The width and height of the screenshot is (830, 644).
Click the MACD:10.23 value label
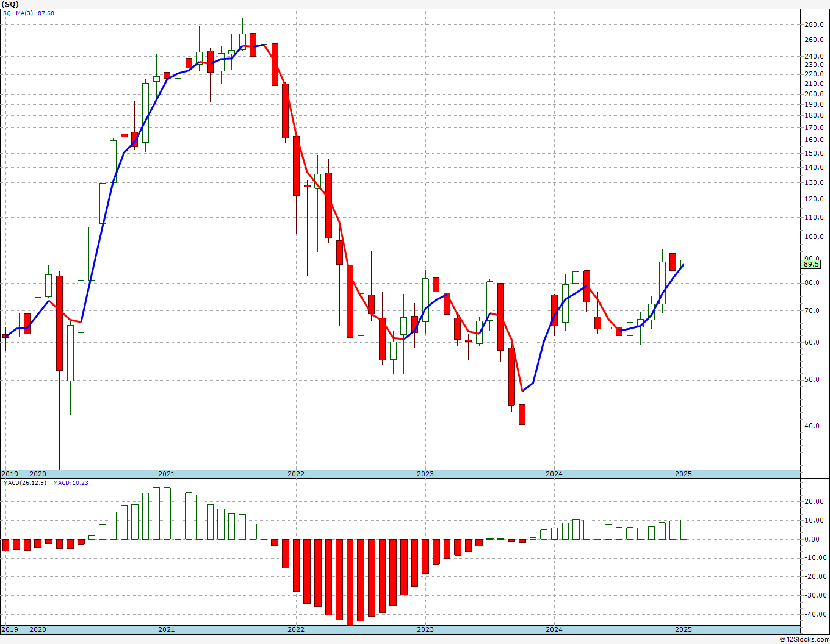coord(71,482)
